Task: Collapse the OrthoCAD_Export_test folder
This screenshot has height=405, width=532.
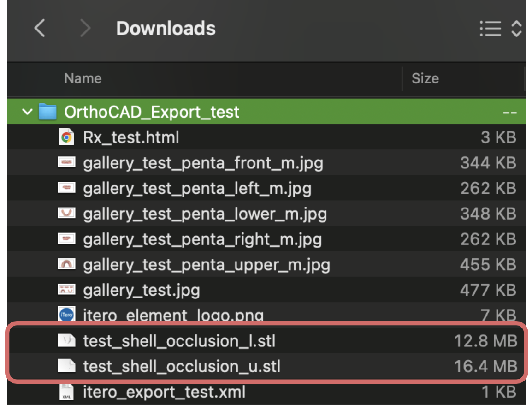Action: point(27,111)
